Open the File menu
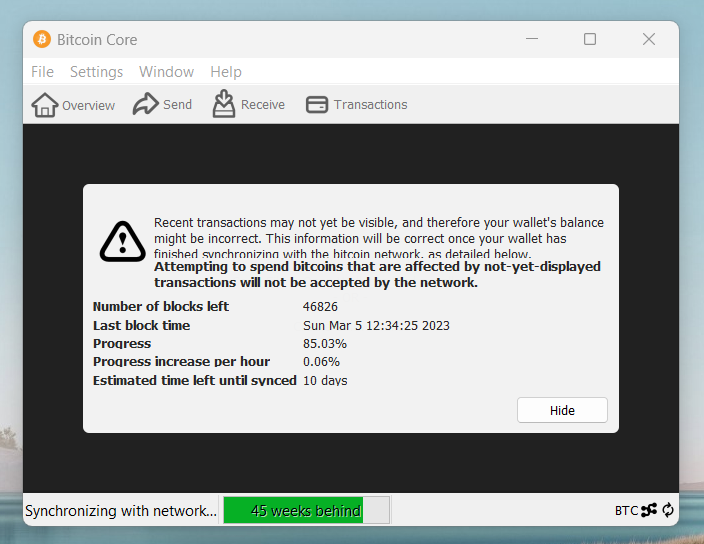Viewport: 704px width, 544px height. pyautogui.click(x=42, y=72)
